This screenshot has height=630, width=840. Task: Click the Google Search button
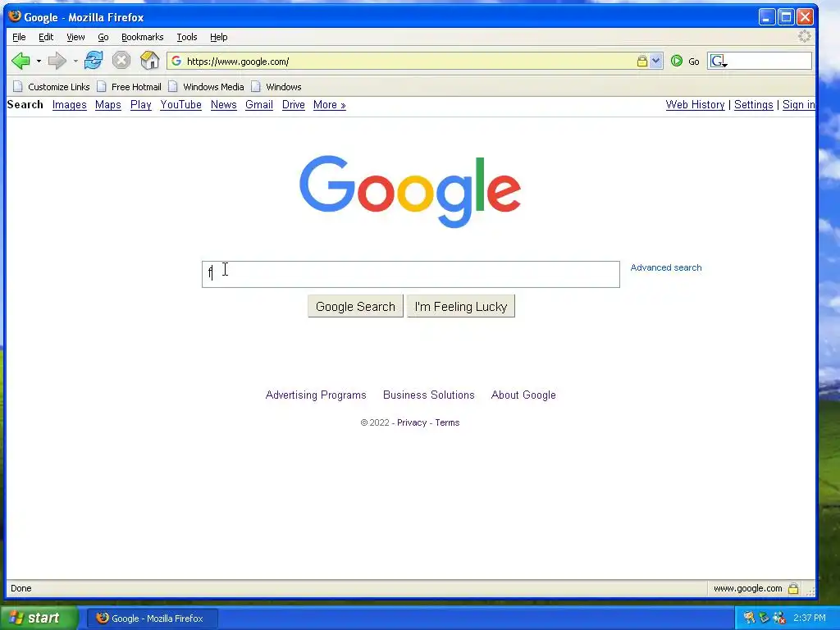(x=355, y=307)
